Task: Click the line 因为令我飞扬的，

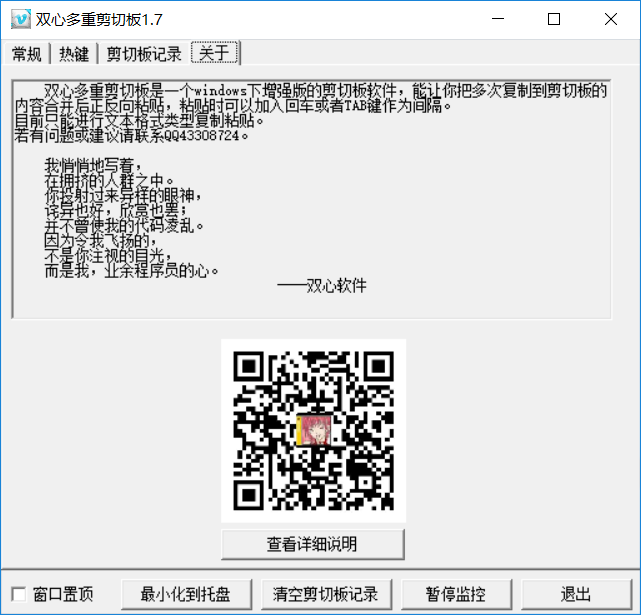Action: (x=101, y=240)
